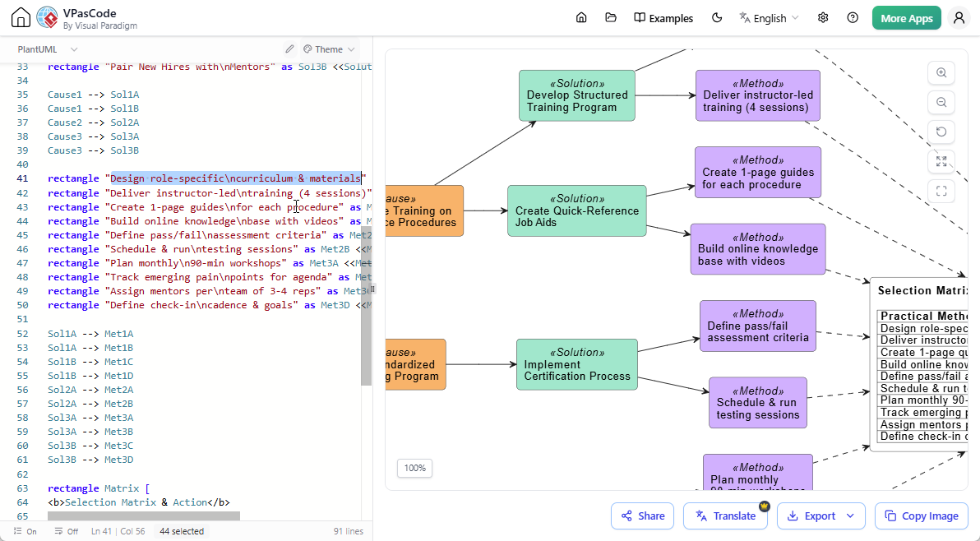
Task: Expand the PlantUML language dropdown
Action: (x=48, y=49)
